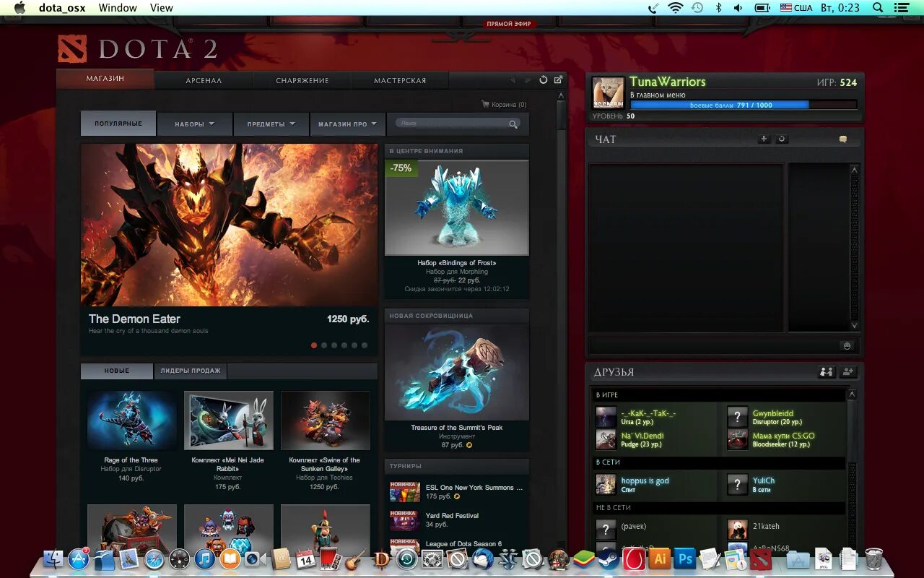Click Spotlight search in menu bar
Image resolution: width=924 pixels, height=578 pixels.
click(x=878, y=8)
